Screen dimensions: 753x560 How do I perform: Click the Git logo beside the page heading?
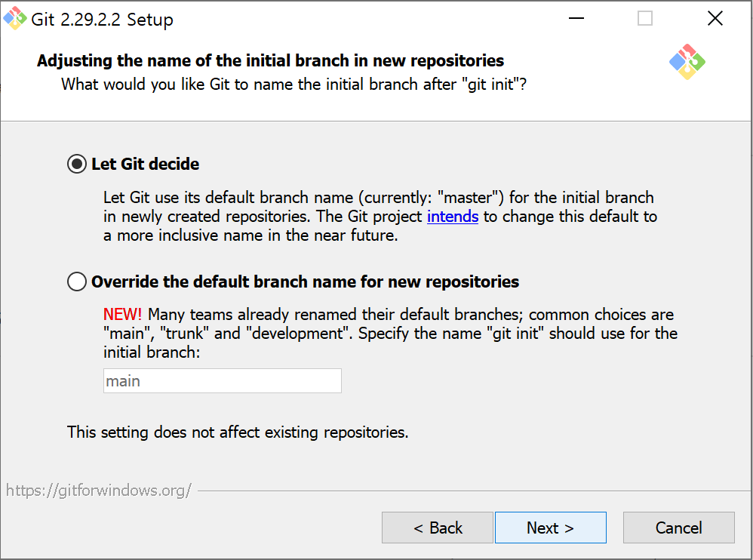[x=687, y=62]
